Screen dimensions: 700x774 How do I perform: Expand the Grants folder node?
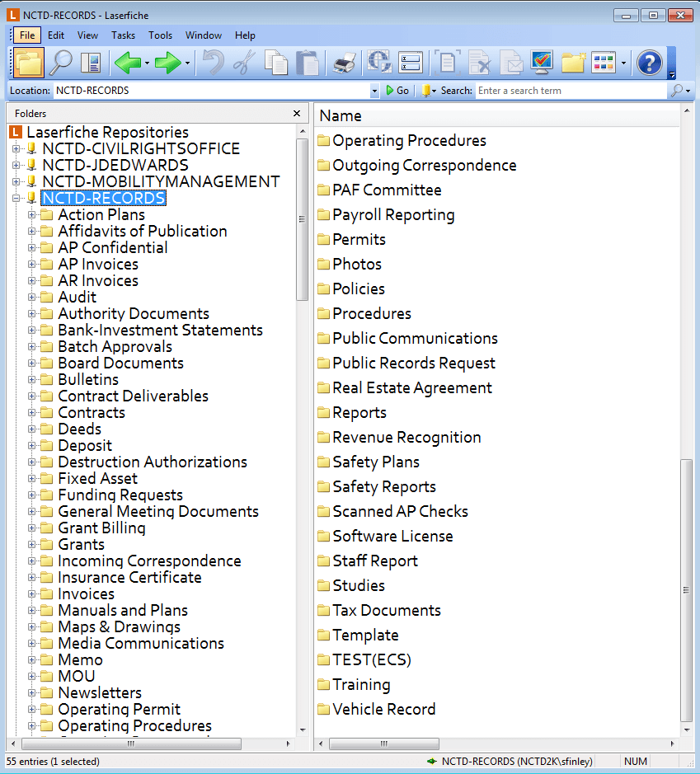tap(31, 545)
